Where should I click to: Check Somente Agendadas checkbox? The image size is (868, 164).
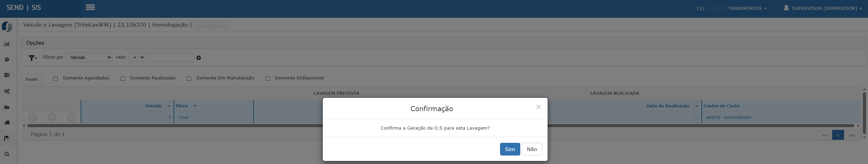(56, 79)
